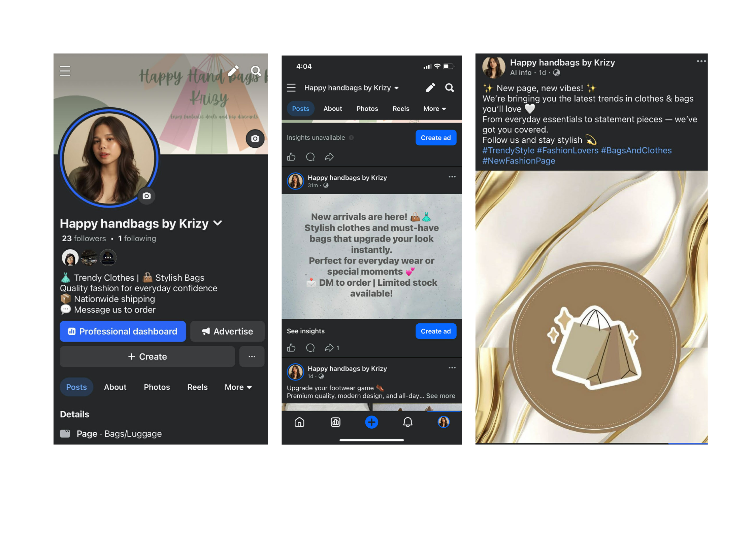Switch to About tab in middle screen
Viewport: 756px width, 534px height.
332,109
